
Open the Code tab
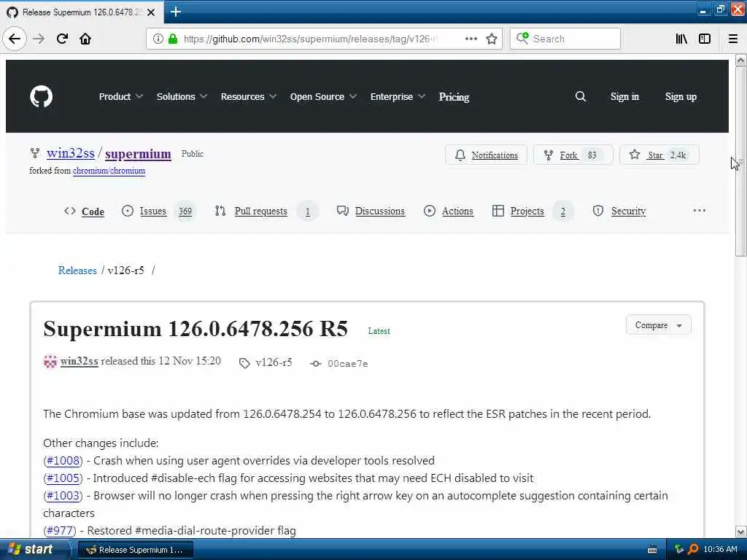85,211
